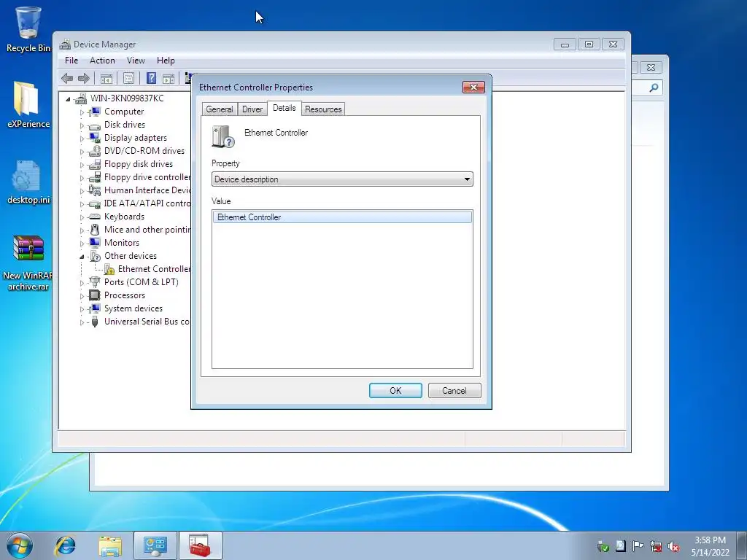Click the OK button
The image size is (747, 560).
tap(395, 391)
